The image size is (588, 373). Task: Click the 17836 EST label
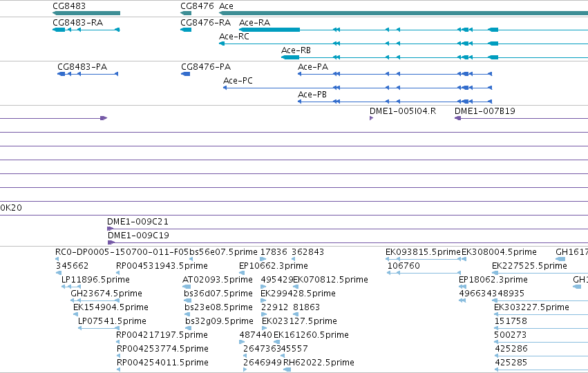point(274,252)
